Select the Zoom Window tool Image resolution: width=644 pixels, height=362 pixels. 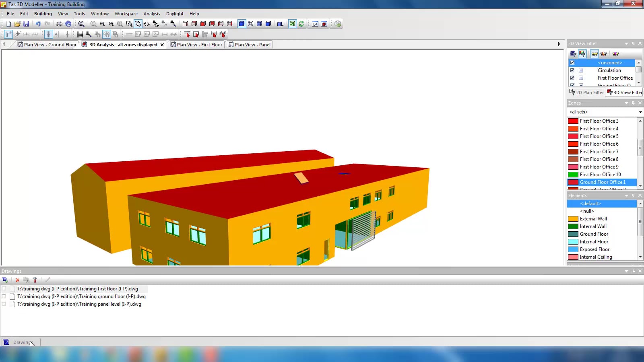(x=130, y=24)
